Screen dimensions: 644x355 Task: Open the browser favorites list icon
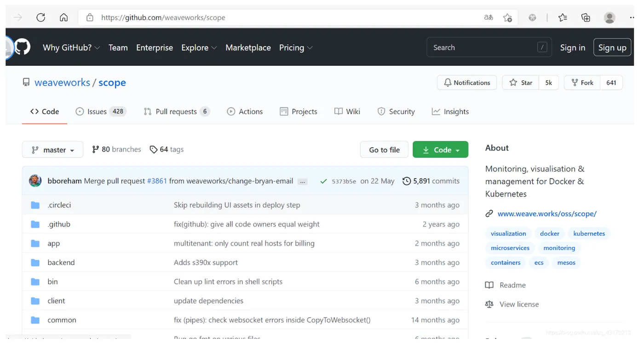coord(563,17)
